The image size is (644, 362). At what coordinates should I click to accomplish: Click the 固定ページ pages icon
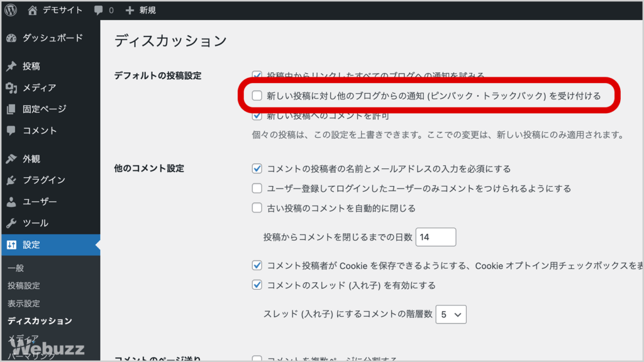[x=11, y=109]
